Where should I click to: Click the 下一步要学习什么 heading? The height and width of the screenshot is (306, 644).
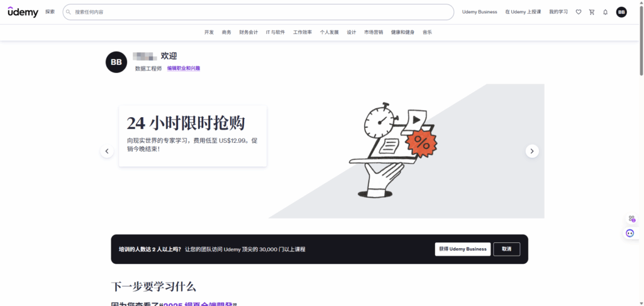tap(153, 286)
